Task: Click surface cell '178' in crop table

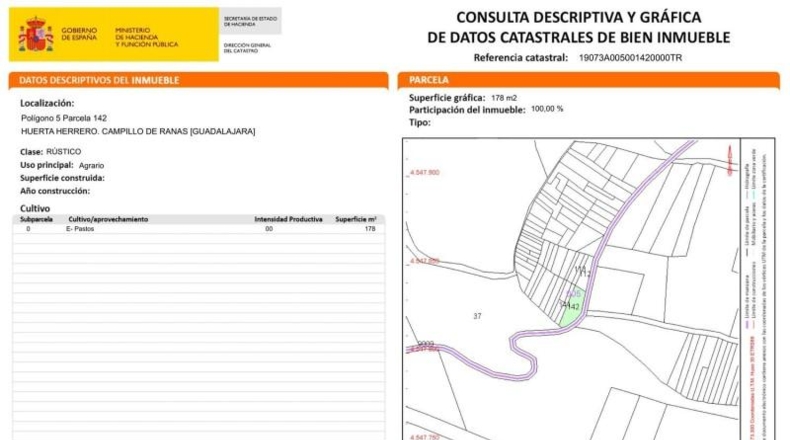Action: tap(370, 229)
